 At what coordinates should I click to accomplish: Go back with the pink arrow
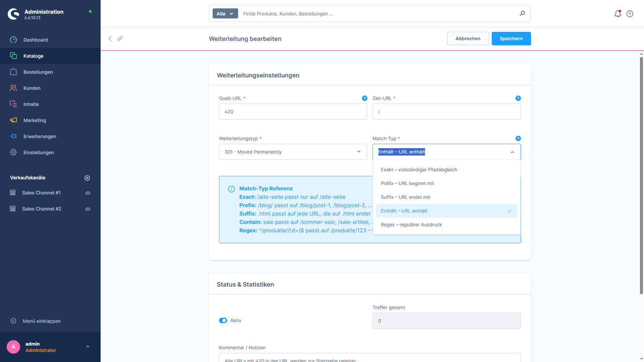click(110, 39)
